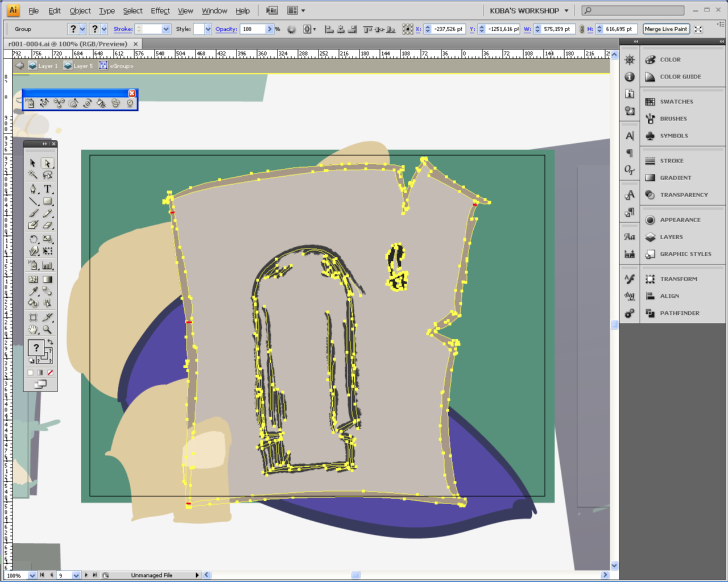The height and width of the screenshot is (582, 728).
Task: Select the Magic Wand tool
Action: point(33,175)
